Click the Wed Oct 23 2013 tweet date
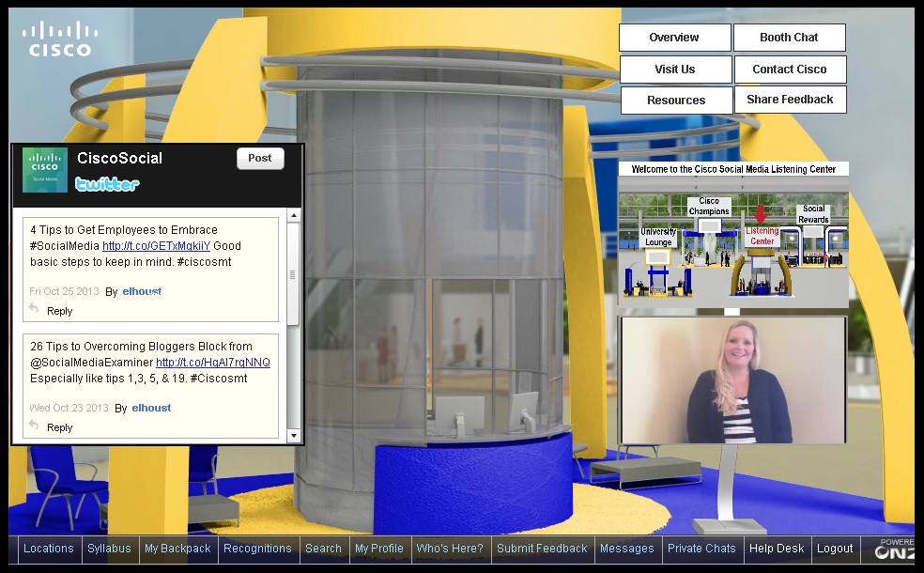 click(x=69, y=408)
